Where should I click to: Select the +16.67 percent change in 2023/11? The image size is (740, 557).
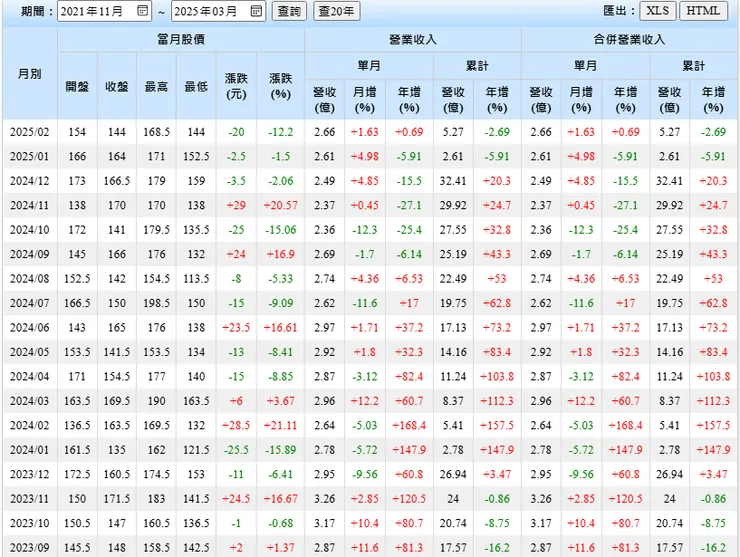coord(281,499)
